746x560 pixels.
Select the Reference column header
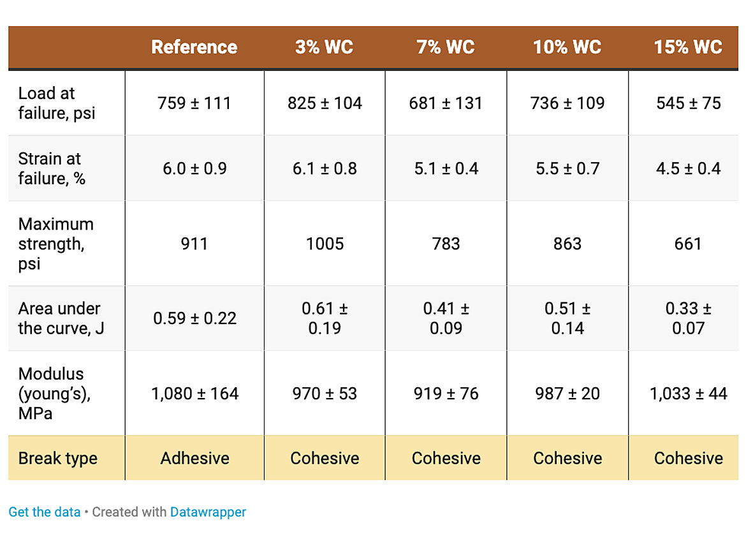(x=194, y=47)
